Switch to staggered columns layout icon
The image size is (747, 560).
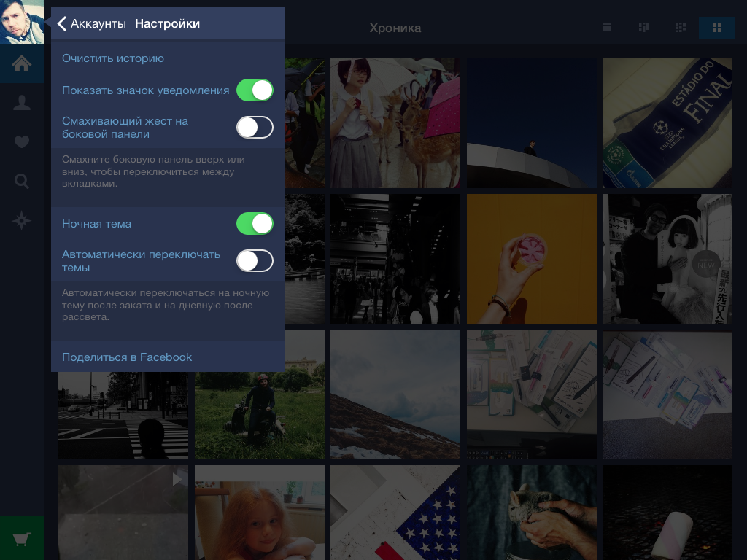(x=644, y=28)
